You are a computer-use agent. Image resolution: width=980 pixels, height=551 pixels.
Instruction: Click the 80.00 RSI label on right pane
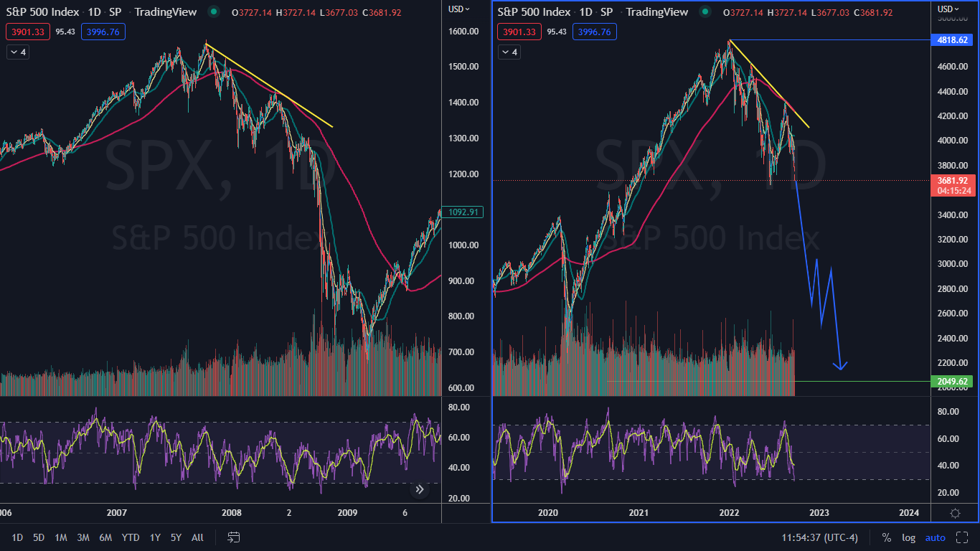(x=950, y=412)
